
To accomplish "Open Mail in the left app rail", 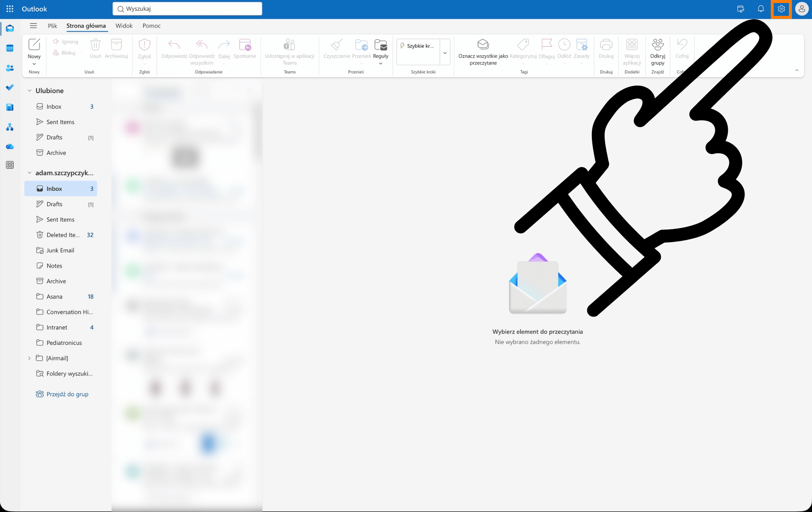I will pyautogui.click(x=10, y=29).
